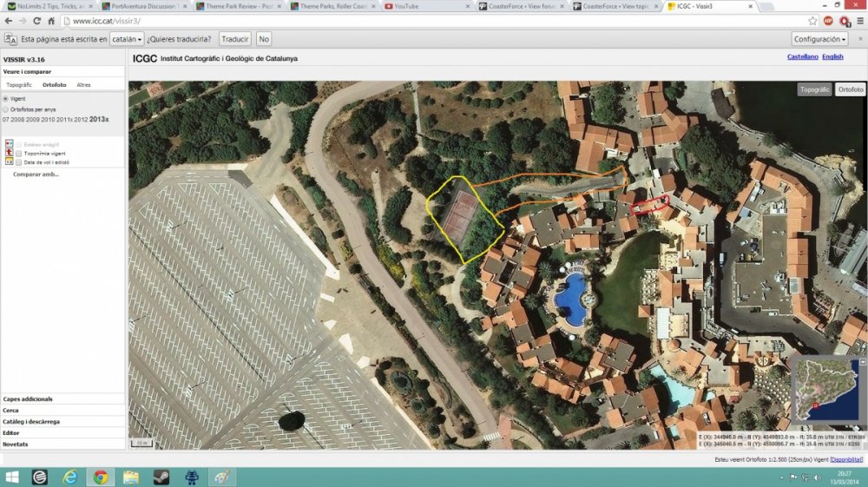
Task: Open the Chrome hamburger menu
Action: pos(858,21)
